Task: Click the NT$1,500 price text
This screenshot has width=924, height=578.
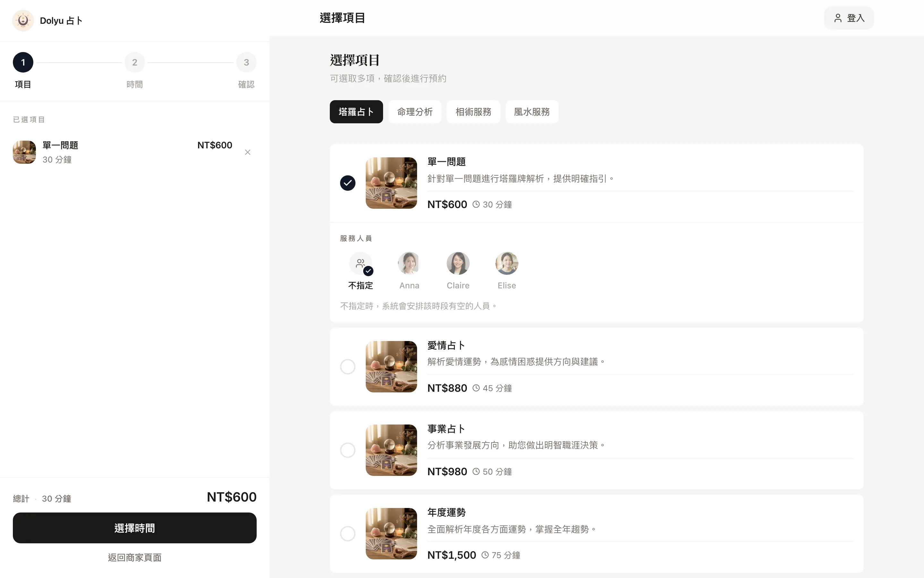Action: point(452,555)
